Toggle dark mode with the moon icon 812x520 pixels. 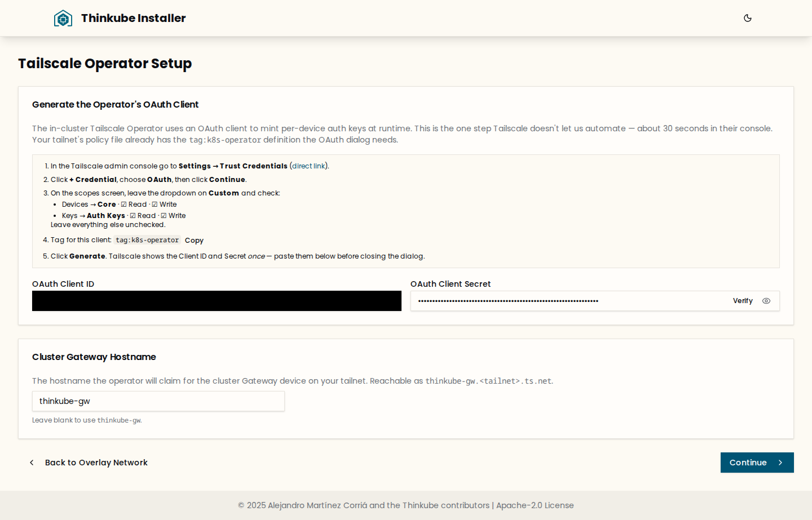point(748,18)
